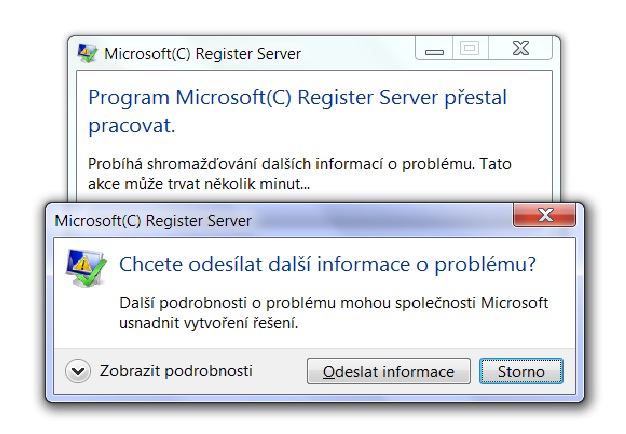The image size is (626, 434).
Task: Click the empty title bar area of the front dialog
Action: click(x=380, y=219)
